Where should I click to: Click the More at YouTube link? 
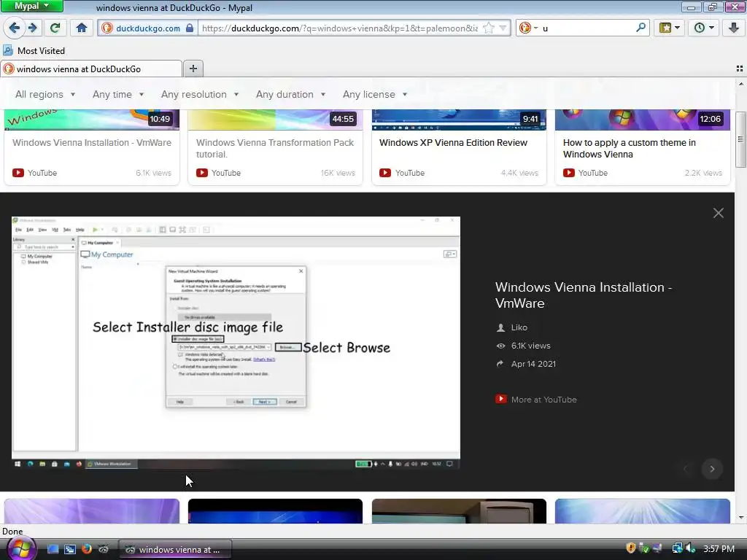coord(543,400)
